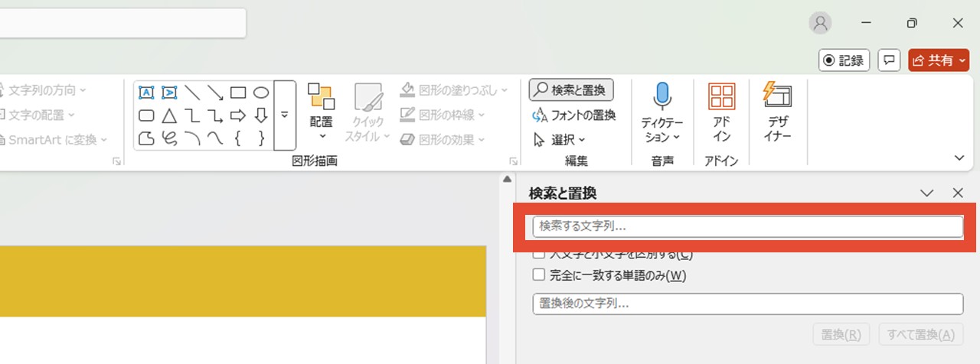This screenshot has height=364, width=980.
Task: Click the yellow title band on slide
Action: click(x=243, y=281)
